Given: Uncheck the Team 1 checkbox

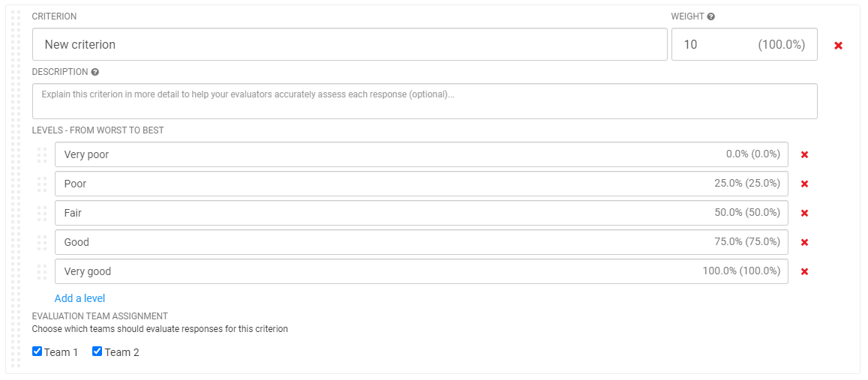Looking at the screenshot, I should (37, 352).
